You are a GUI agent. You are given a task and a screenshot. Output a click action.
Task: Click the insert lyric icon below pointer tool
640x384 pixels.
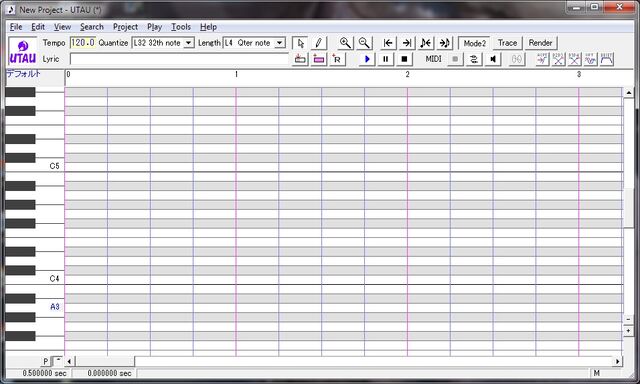click(x=300, y=59)
